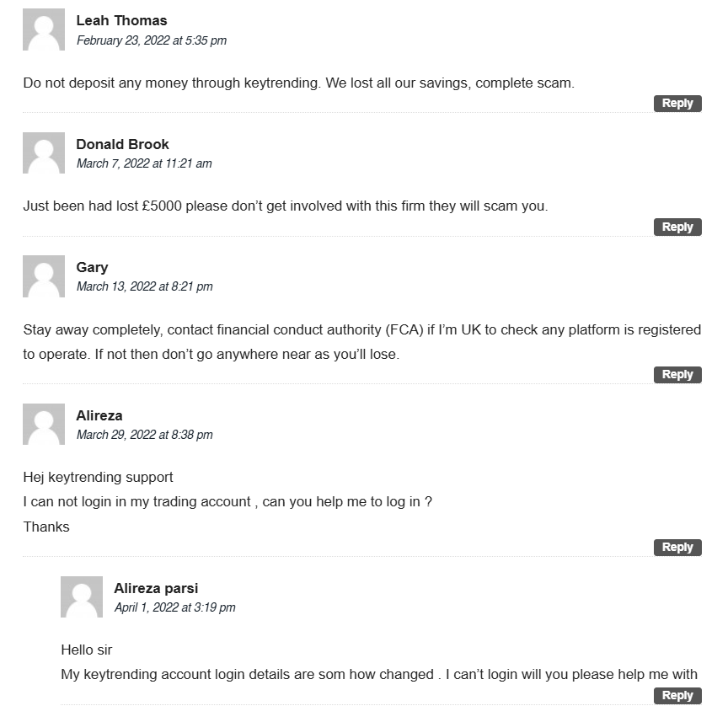The image size is (728, 722).
Task: Reply to Donald Brook's comment
Action: coord(677,227)
